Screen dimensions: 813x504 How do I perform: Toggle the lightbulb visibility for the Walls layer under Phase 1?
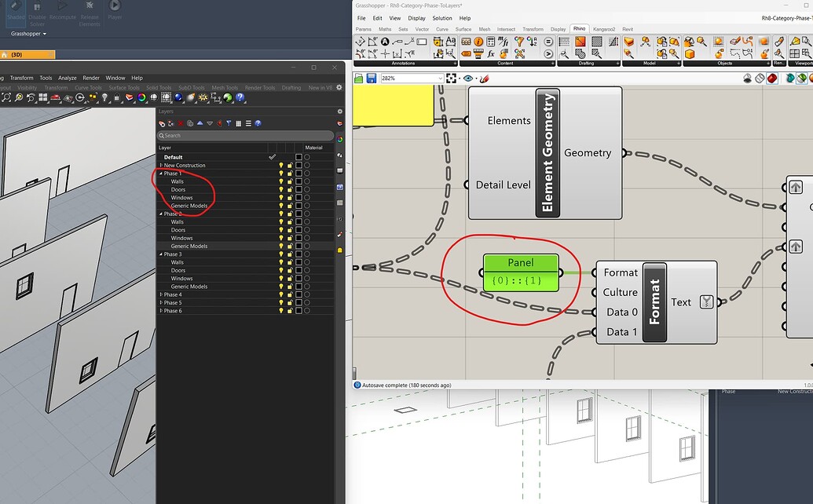[x=280, y=181]
